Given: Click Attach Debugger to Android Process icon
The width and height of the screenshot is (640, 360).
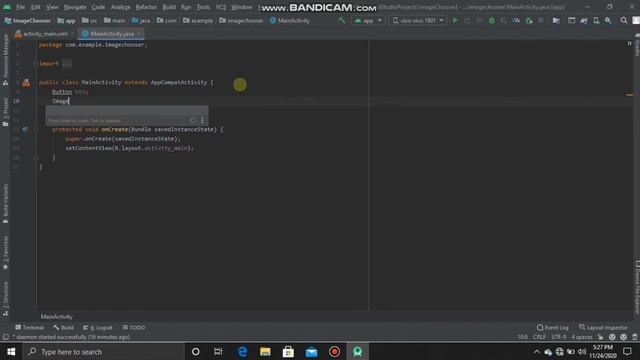Looking at the screenshot, I should click(529, 20).
